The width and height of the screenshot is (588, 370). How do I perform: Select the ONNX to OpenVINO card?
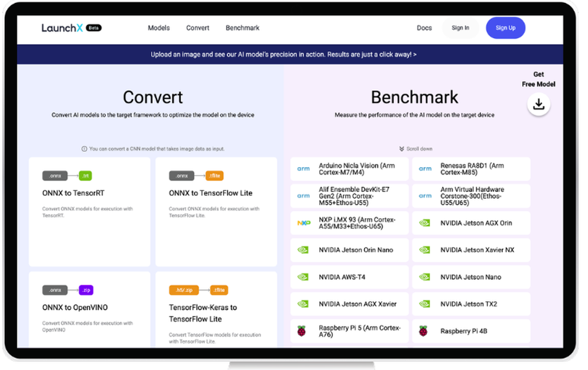89,309
